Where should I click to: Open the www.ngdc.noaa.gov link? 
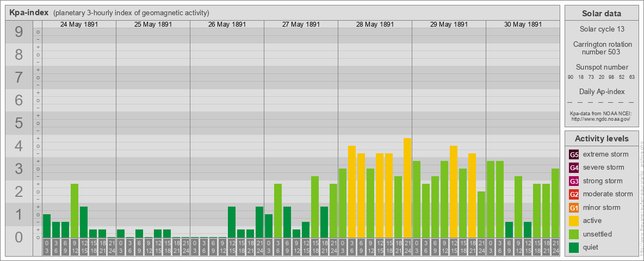[x=601, y=119]
